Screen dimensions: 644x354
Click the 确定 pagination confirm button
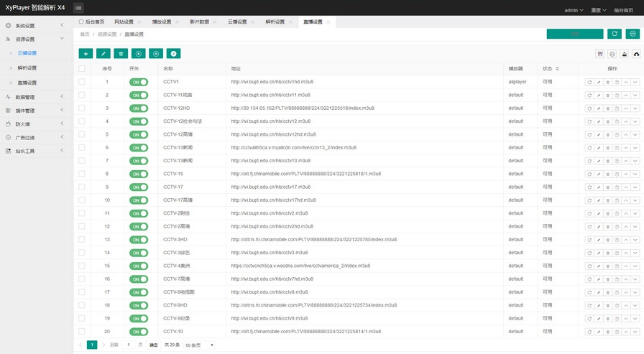[x=153, y=345]
